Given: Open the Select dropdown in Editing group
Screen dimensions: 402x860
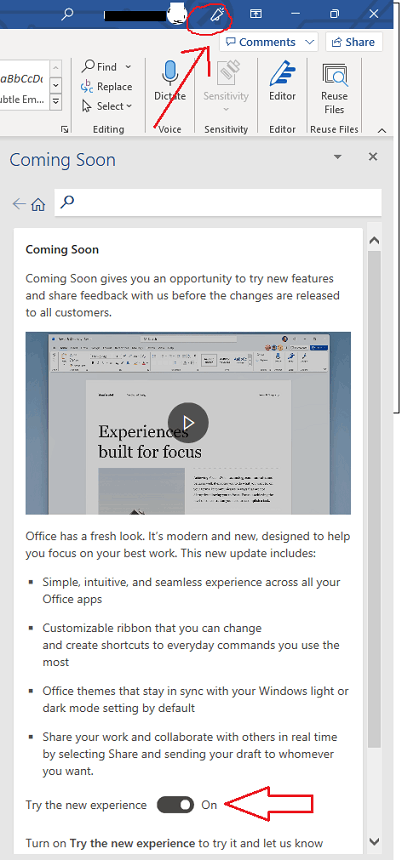Looking at the screenshot, I should coord(107,106).
